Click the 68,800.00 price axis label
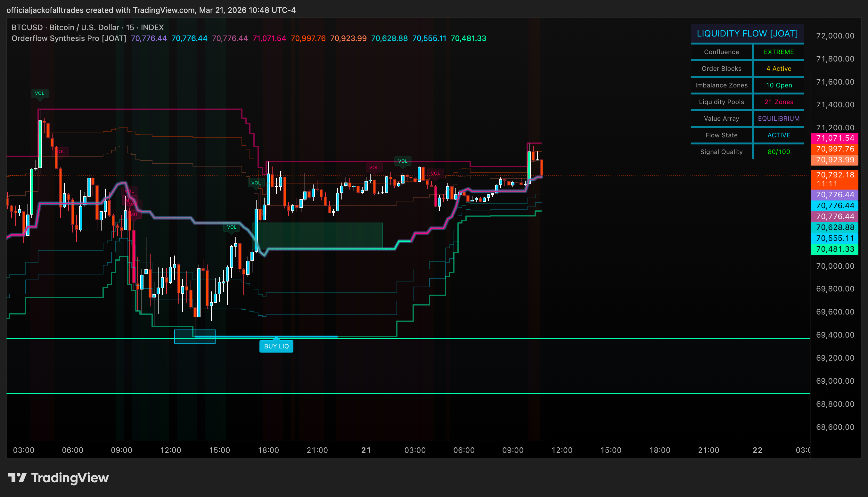 835,404
